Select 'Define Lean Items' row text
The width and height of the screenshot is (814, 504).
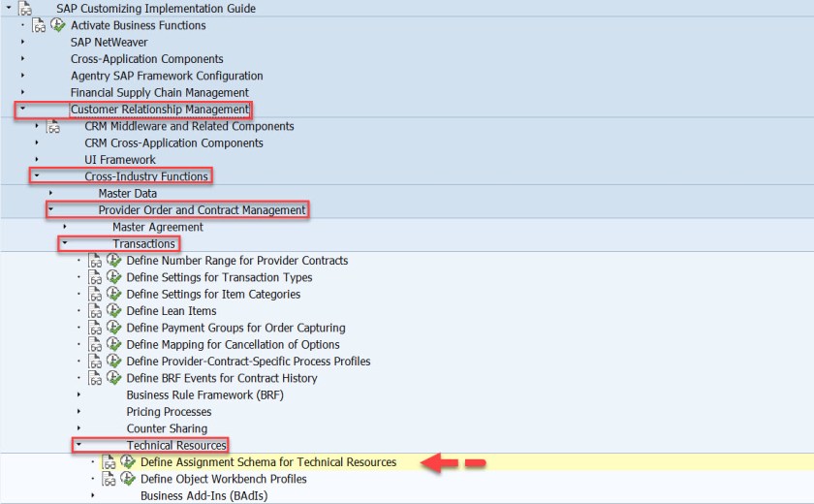click(172, 310)
